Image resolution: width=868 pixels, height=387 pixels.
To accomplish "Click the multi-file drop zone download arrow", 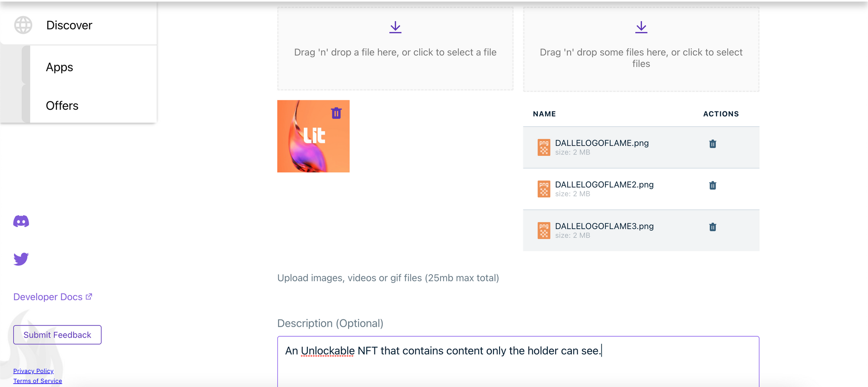I will pyautogui.click(x=641, y=27).
